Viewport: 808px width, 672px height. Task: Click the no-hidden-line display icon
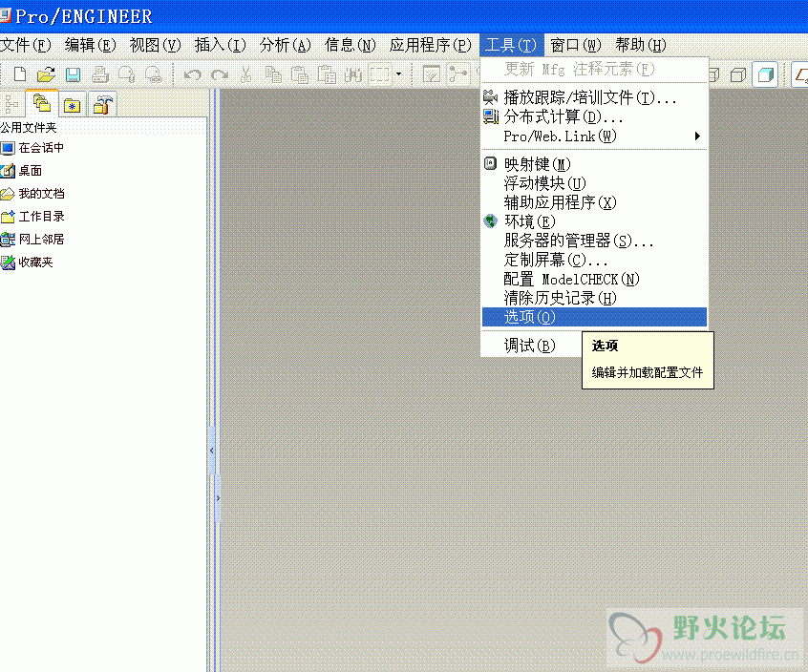click(738, 75)
